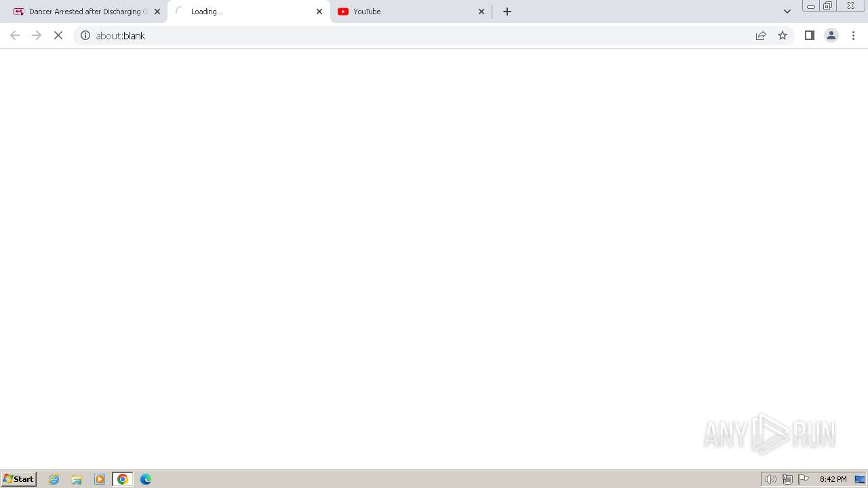
Task: Click the YouTube tab favicon
Action: point(343,12)
